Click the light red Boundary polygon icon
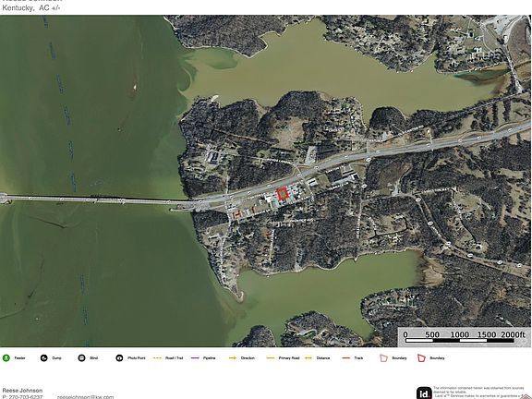This screenshot has width=532, height=399. pyautogui.click(x=383, y=358)
